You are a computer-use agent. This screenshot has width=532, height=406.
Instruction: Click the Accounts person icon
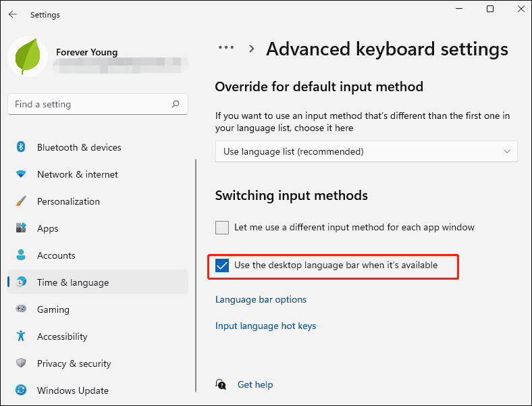(x=21, y=255)
